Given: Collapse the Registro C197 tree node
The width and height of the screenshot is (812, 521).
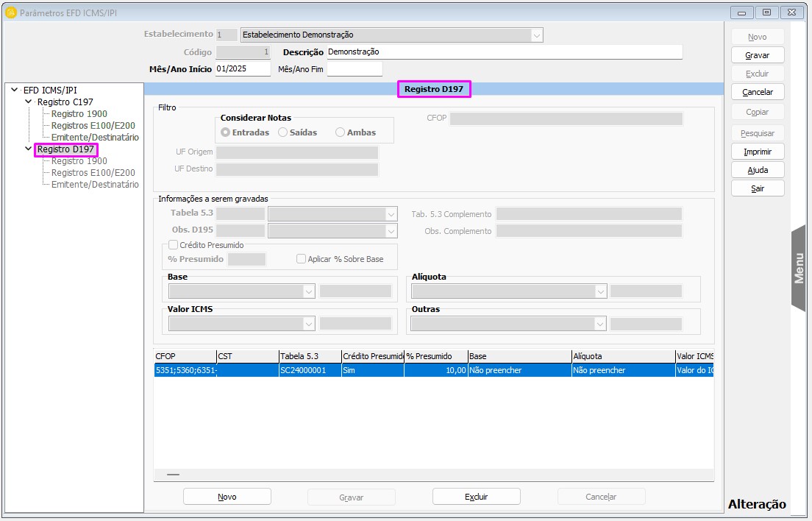Looking at the screenshot, I should [29, 102].
